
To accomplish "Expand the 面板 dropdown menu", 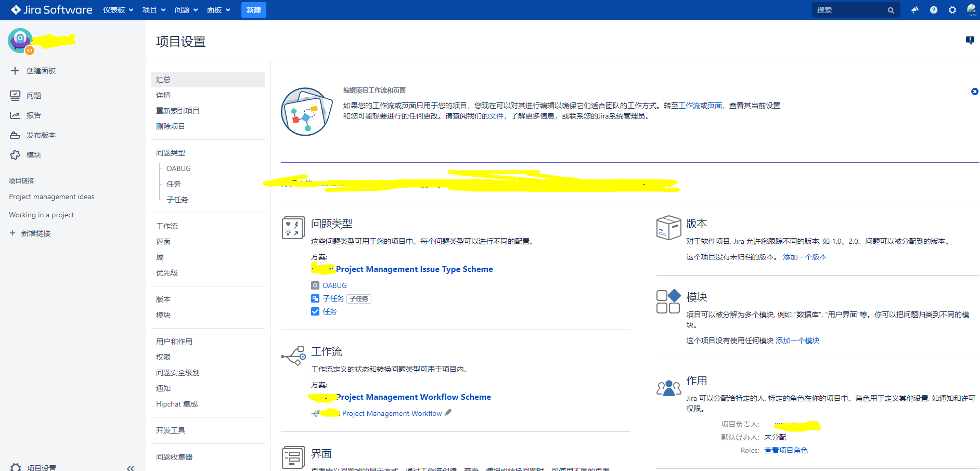I will point(218,9).
